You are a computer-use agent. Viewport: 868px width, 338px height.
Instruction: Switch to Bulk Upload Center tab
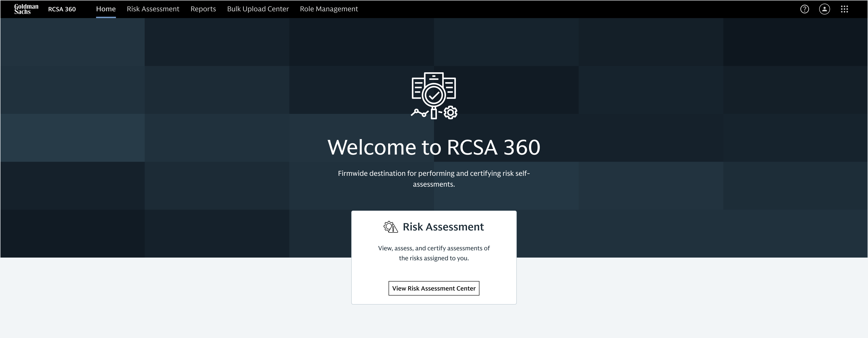coord(258,9)
